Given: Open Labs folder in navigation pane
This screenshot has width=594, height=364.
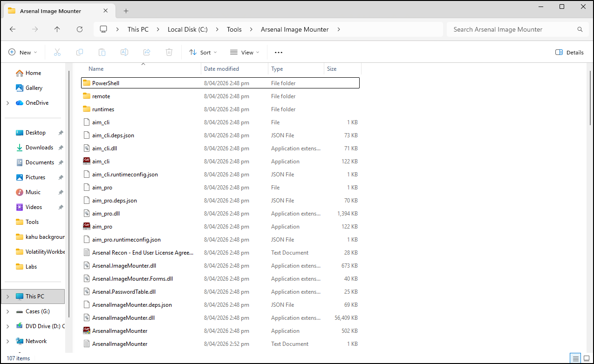Looking at the screenshot, I should click(x=27, y=267).
